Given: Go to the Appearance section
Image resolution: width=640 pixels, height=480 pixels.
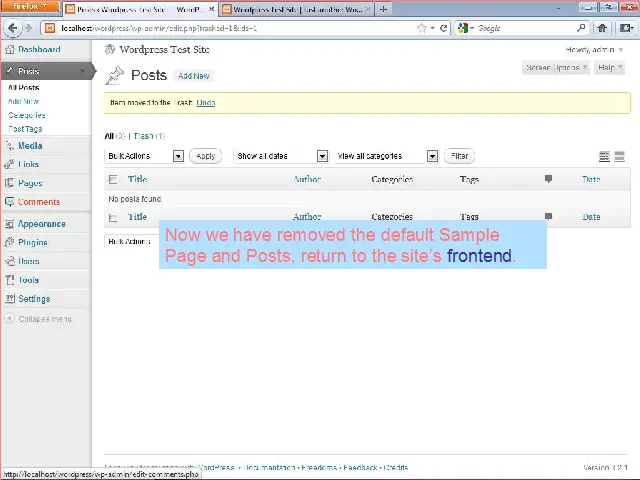Looking at the screenshot, I should click(x=40, y=224).
